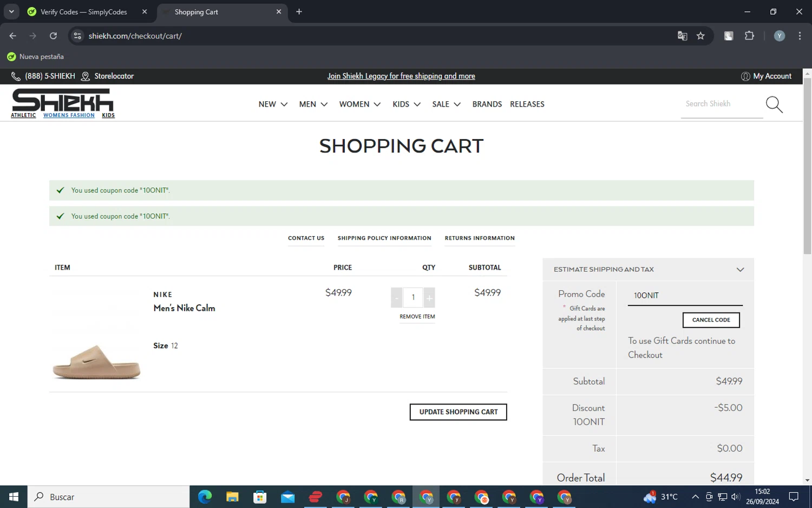Bookmark this page with the star
The height and width of the screenshot is (508, 812).
click(700, 36)
